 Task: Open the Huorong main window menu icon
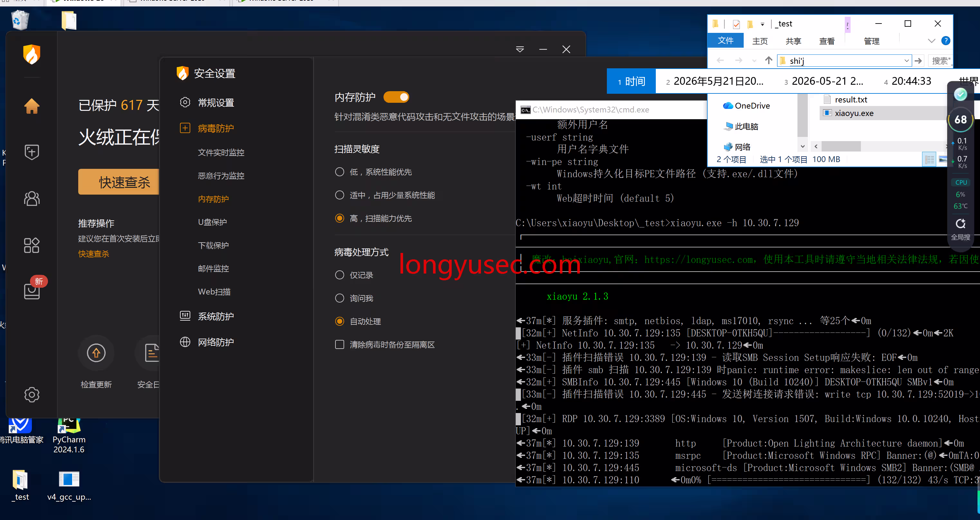[x=520, y=50]
